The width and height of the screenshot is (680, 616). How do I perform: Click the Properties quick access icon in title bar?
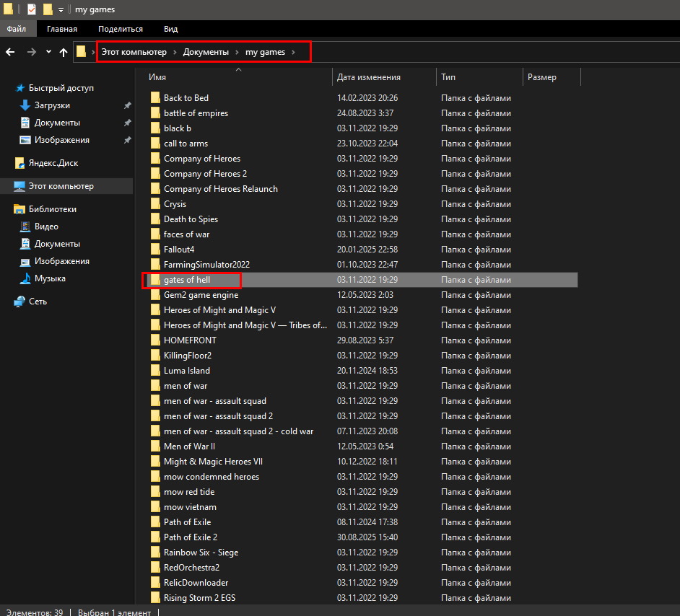click(x=32, y=9)
